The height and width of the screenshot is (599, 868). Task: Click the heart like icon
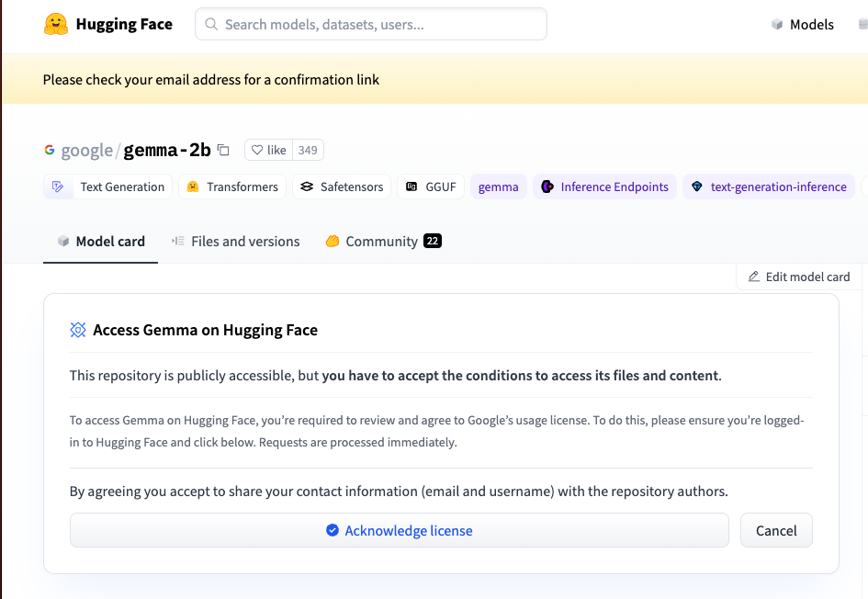[x=257, y=150]
